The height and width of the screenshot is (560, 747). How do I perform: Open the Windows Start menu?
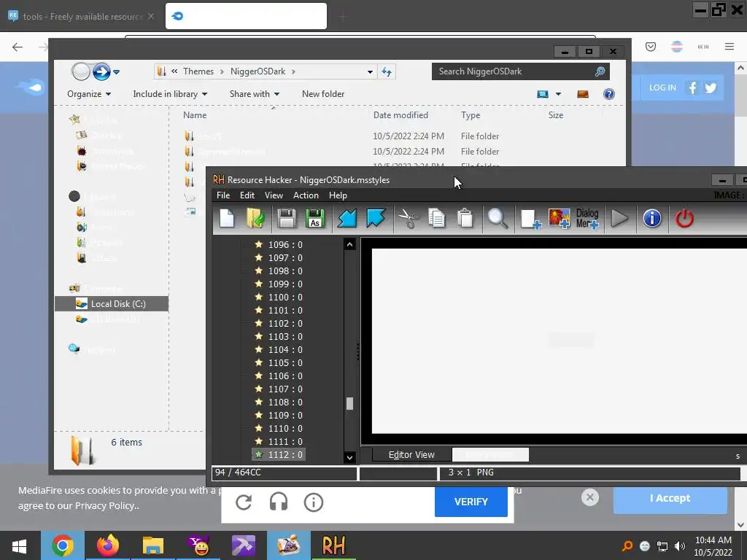19,545
